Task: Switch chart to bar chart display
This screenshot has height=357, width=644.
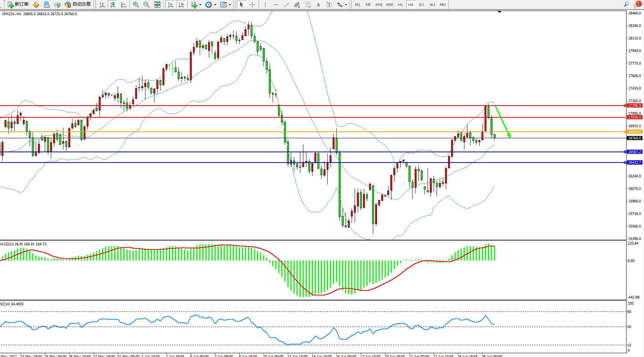Action: (x=102, y=5)
